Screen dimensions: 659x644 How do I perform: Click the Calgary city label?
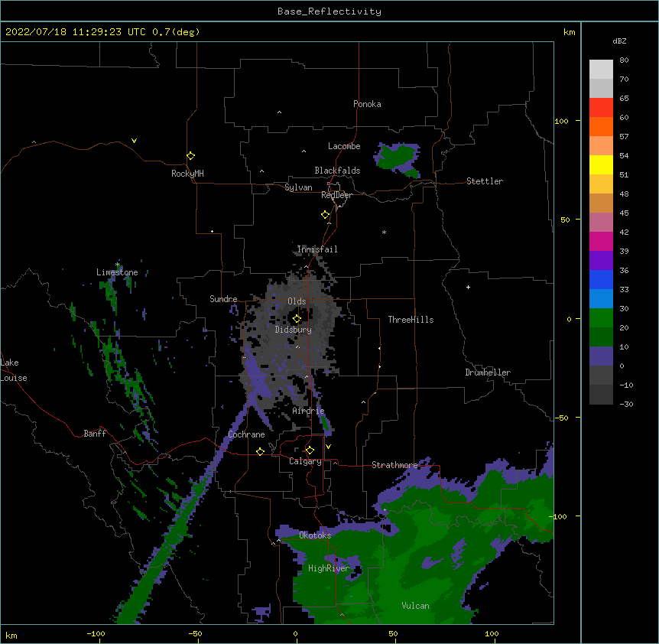pyautogui.click(x=305, y=461)
